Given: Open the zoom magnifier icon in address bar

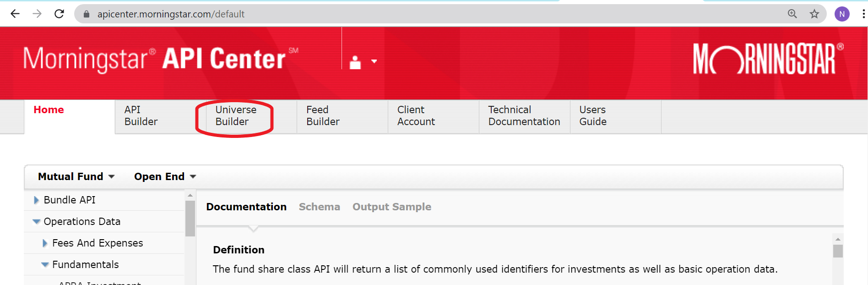Looking at the screenshot, I should 792,14.
